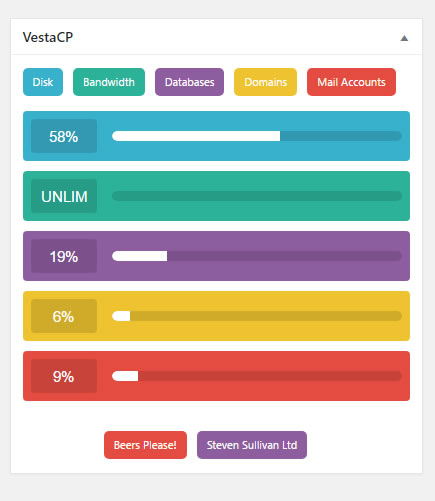The width and height of the screenshot is (435, 501).
Task: Click the green bandwidth progress bar
Action: click(x=257, y=196)
